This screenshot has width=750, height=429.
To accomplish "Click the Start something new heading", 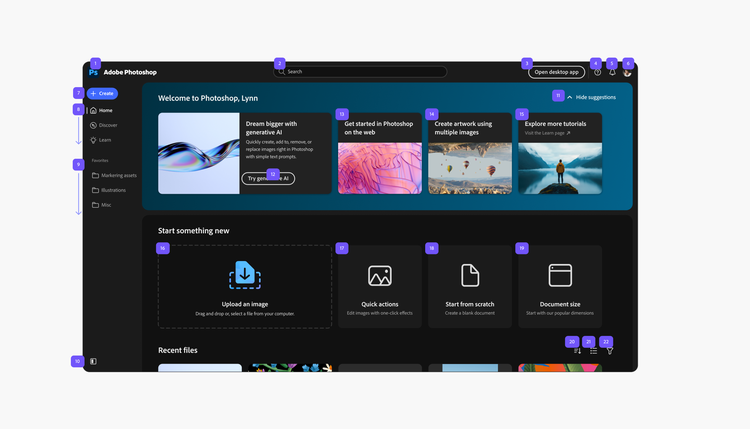I will pyautogui.click(x=194, y=231).
